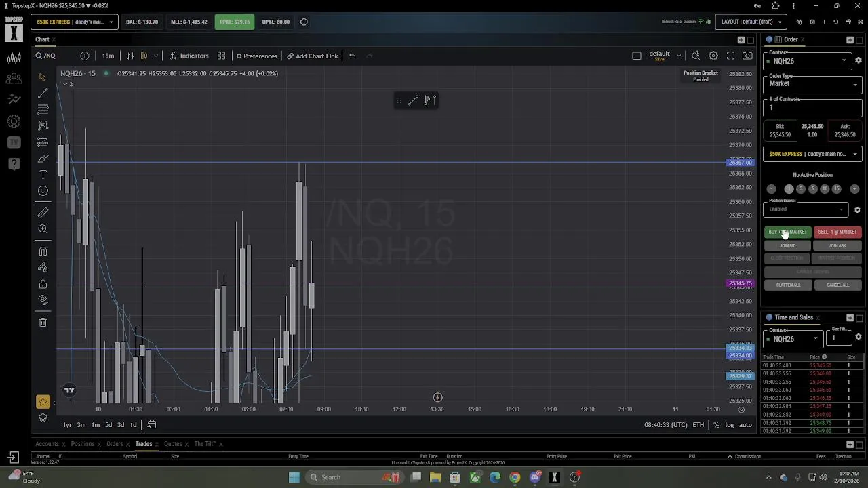Click the FLATTEN ALL button
Screen dimensions: 868x488
[788, 285]
